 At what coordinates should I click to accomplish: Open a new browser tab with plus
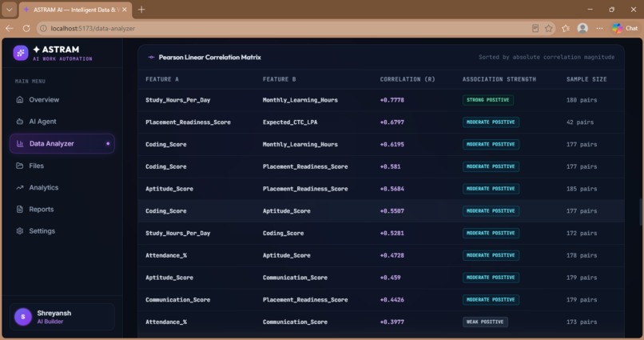click(141, 10)
